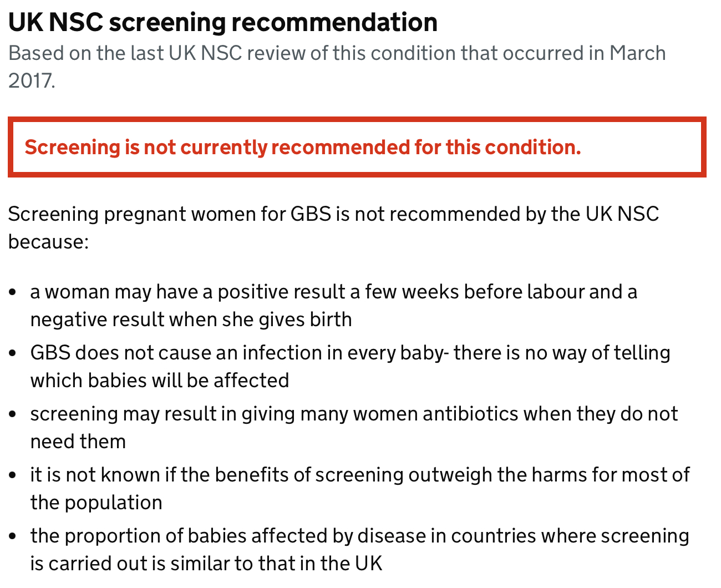Viewport: 721px width, 588px height.
Task: Click the bullet dot before 'screening may result'
Action: (13, 414)
